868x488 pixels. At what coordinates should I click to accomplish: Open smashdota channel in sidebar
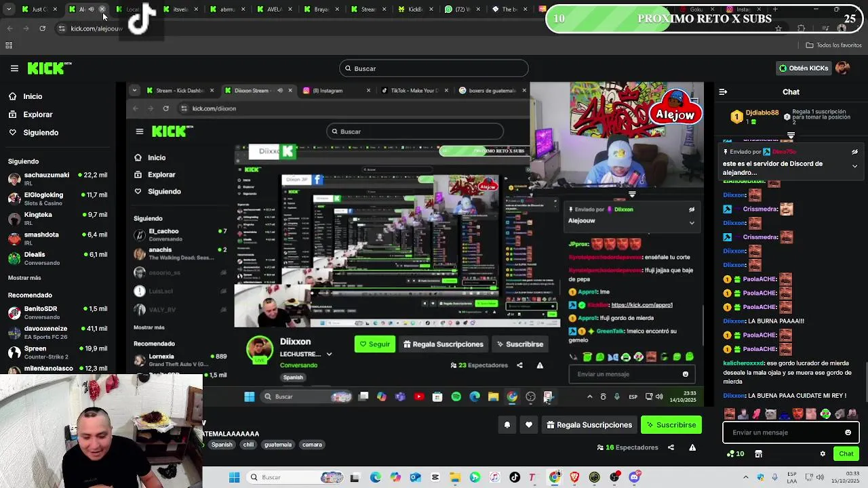[58, 238]
